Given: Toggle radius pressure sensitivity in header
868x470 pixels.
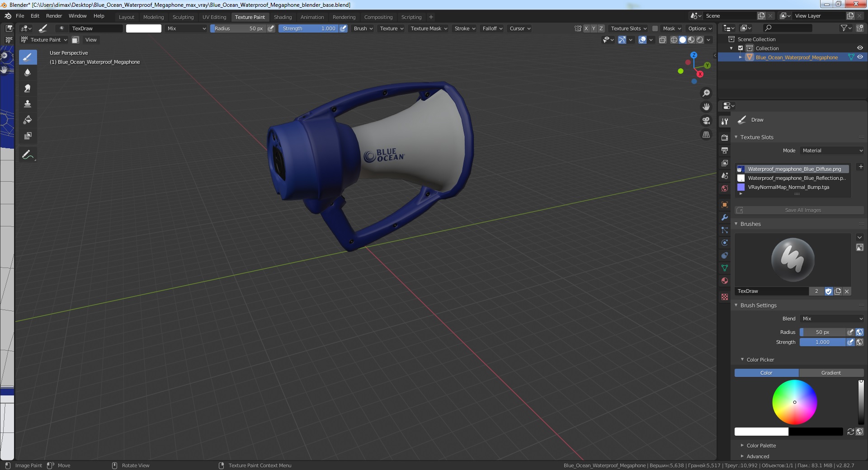Looking at the screenshot, I should pos(271,28).
